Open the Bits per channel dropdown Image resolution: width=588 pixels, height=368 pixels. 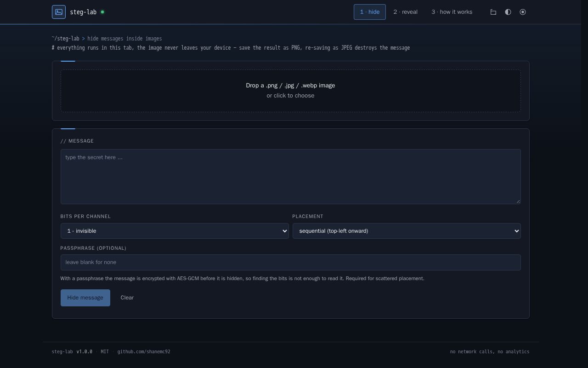[x=175, y=231]
